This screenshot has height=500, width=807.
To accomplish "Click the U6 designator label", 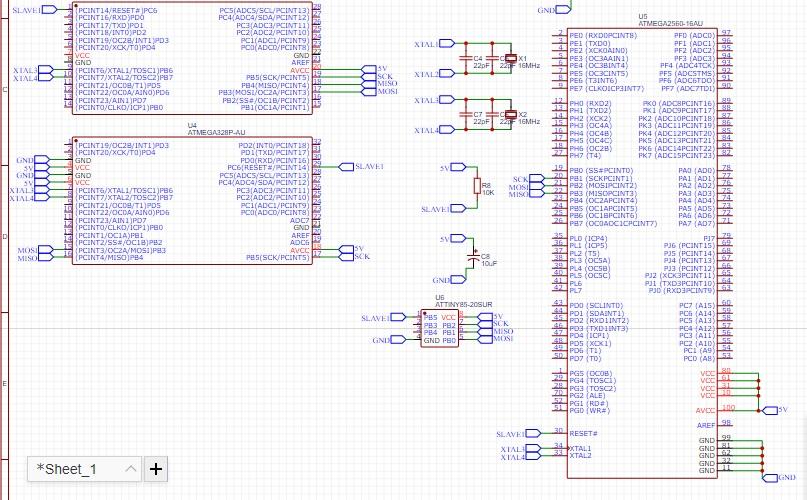I will click(x=440, y=298).
